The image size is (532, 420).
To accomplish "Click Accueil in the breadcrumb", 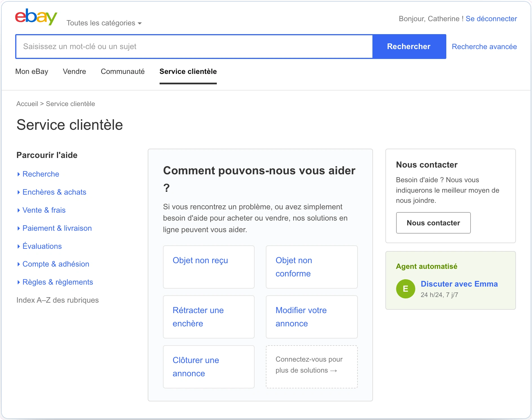I will pos(27,104).
